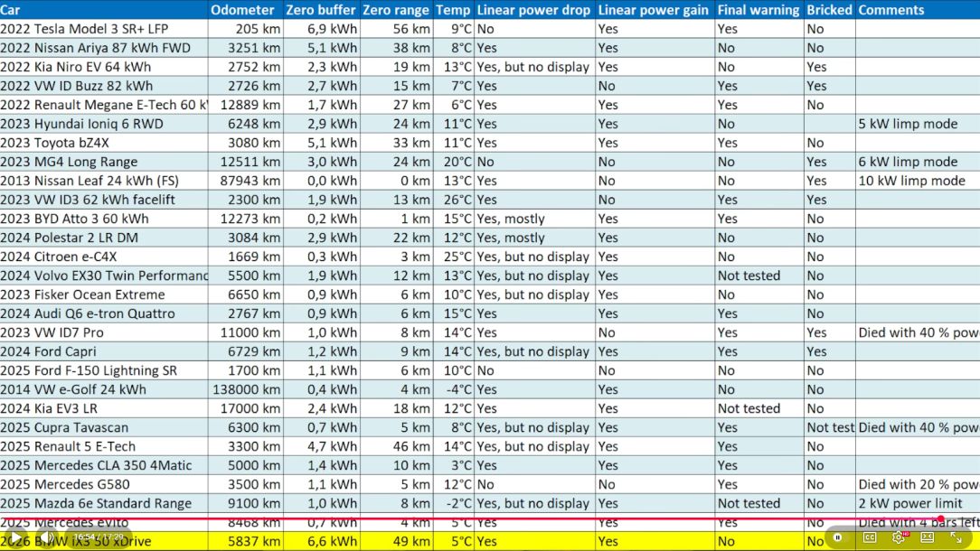The image size is (980, 551).
Task: Click the '6 kW limp mode' comment
Action: (908, 162)
